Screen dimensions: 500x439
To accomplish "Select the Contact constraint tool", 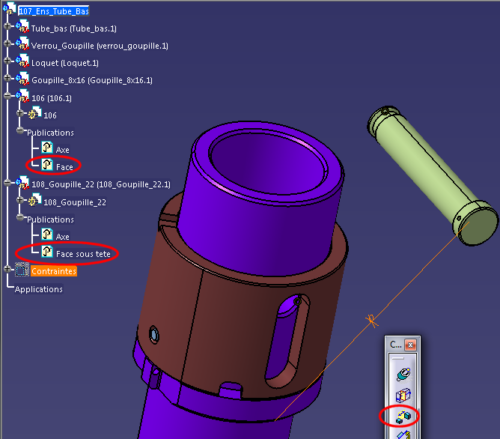I will (x=403, y=395).
